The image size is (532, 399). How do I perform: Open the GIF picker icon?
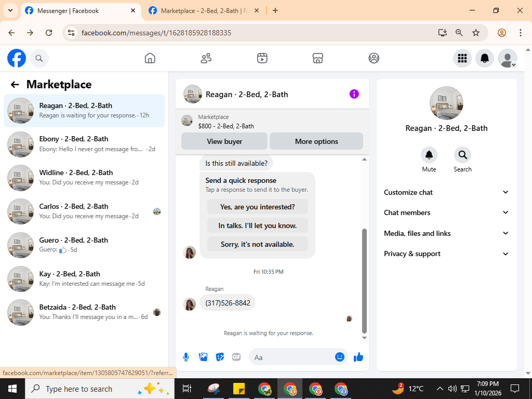(x=236, y=357)
